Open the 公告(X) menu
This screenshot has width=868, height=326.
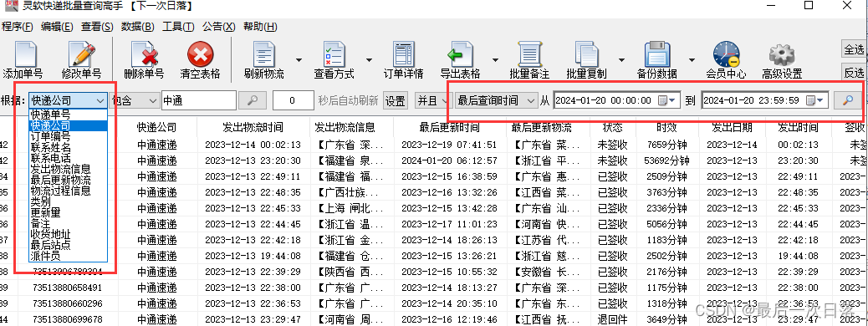point(218,27)
